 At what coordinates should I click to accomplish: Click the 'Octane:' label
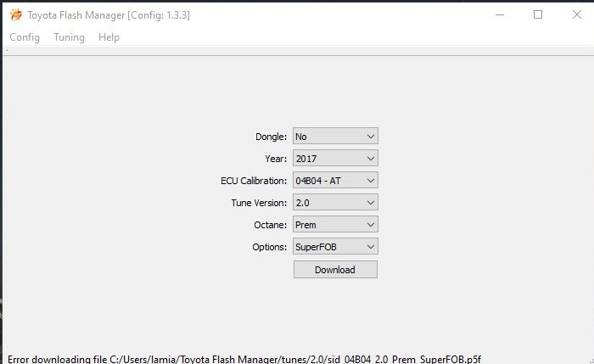point(271,225)
